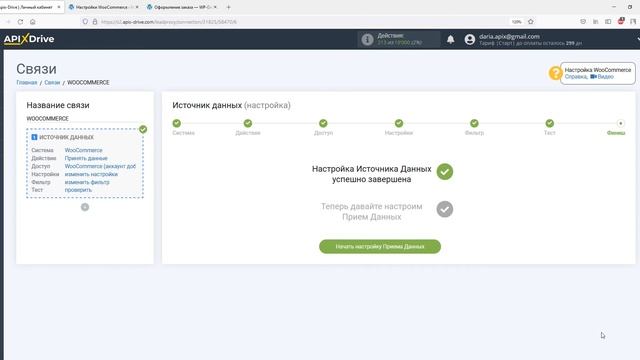Click the daria.apix@gmail.com account text
640x360 pixels.
(x=509, y=36)
